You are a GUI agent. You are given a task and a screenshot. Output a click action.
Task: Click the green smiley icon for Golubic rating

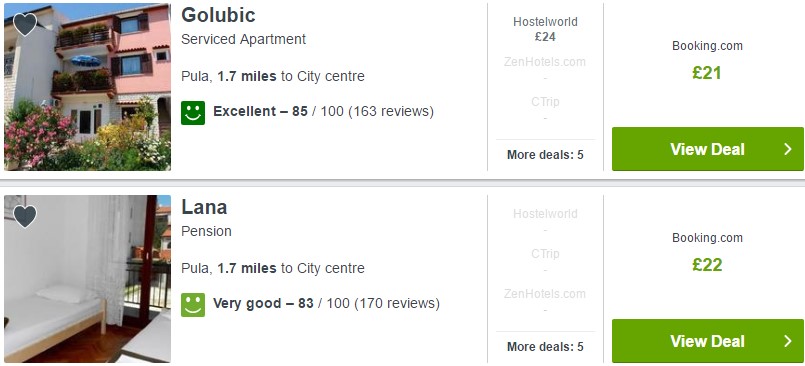193,113
